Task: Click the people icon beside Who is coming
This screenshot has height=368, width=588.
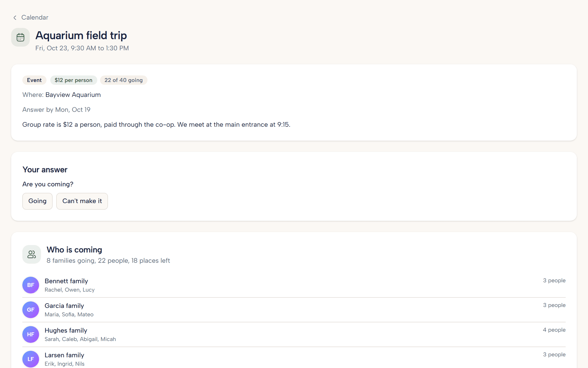Action: pos(32,254)
